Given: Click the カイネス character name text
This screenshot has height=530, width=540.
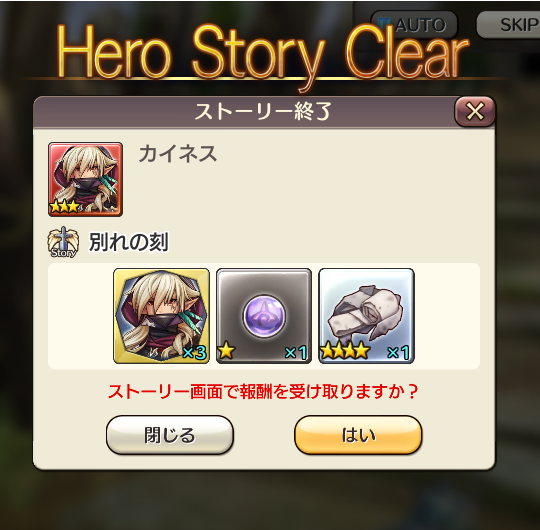Looking at the screenshot, I should [178, 154].
